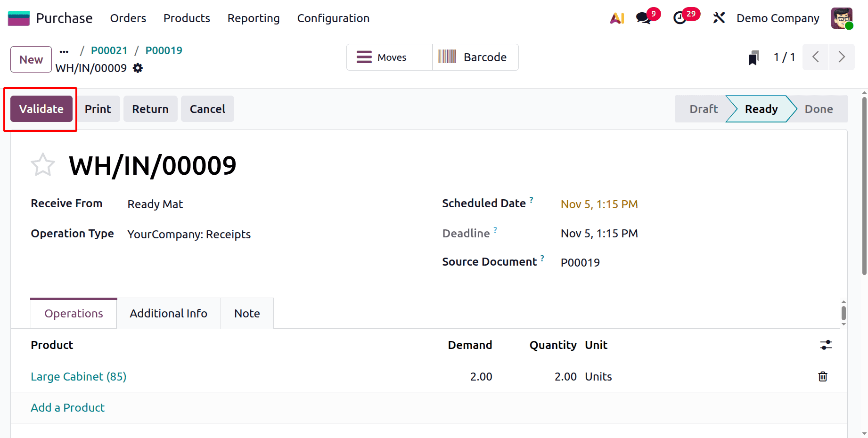Open the Reporting menu
868x438 pixels.
click(x=253, y=18)
